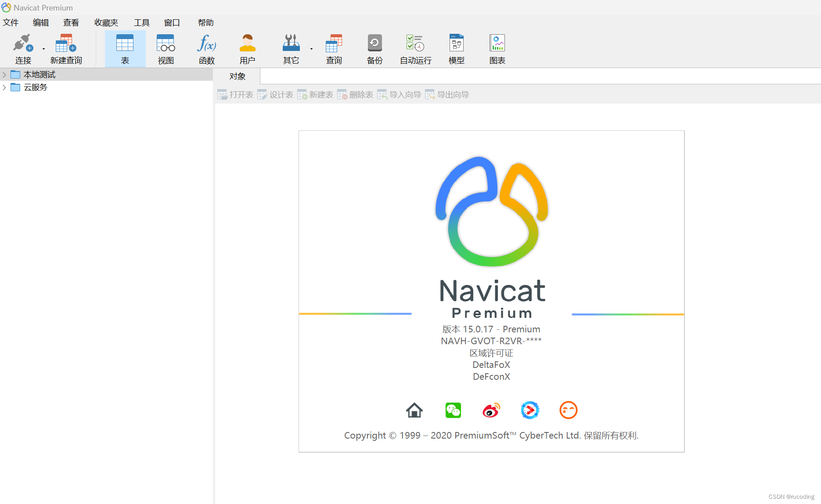Select the 本地测试 connection group
This screenshot has width=821, height=504.
pos(40,75)
